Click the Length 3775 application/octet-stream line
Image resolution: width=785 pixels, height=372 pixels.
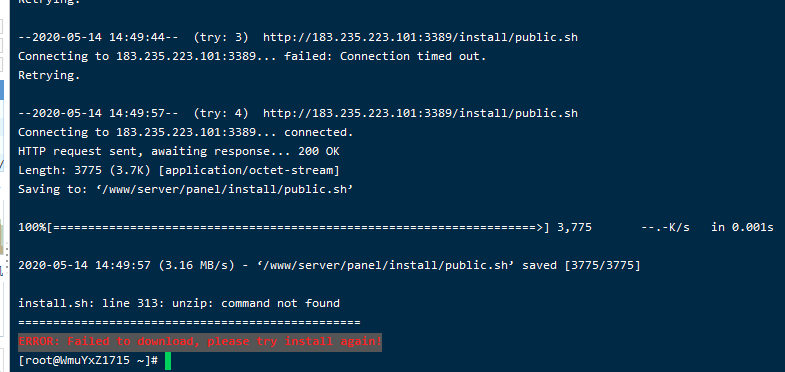pos(179,171)
